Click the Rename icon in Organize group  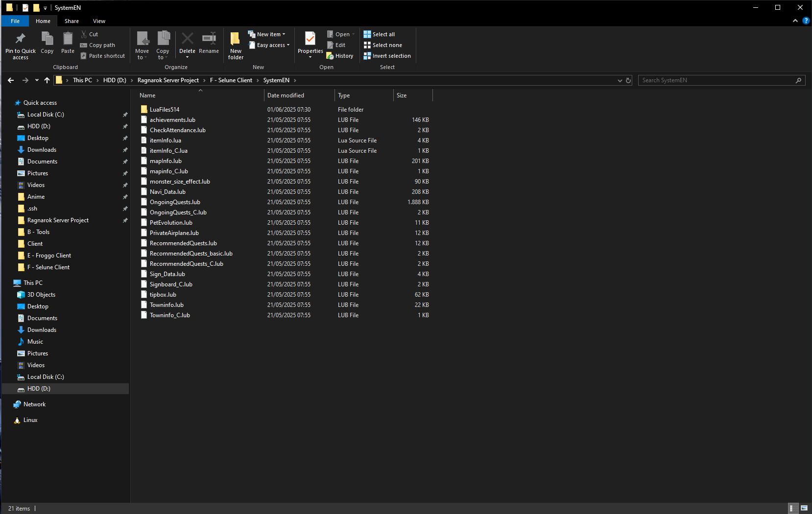pyautogui.click(x=209, y=39)
